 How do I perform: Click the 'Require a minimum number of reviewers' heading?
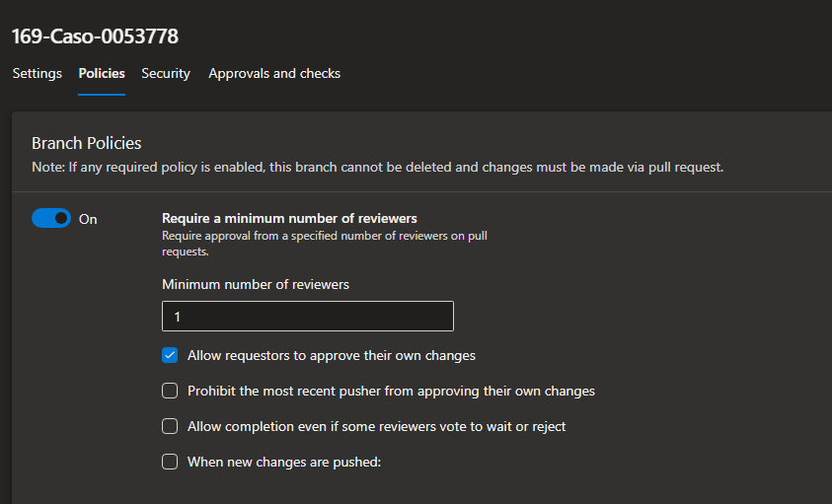(289, 218)
